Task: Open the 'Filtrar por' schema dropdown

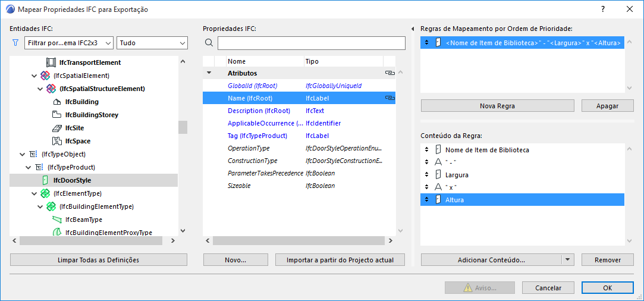Action: click(69, 43)
